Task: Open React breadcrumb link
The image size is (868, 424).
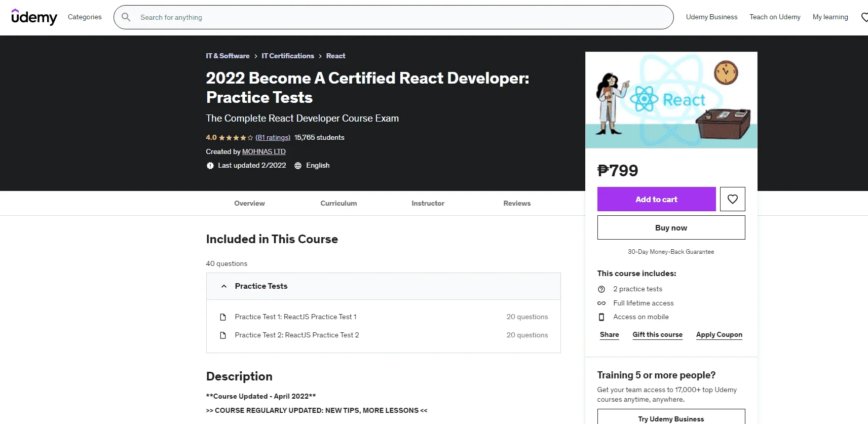Action: [x=335, y=56]
